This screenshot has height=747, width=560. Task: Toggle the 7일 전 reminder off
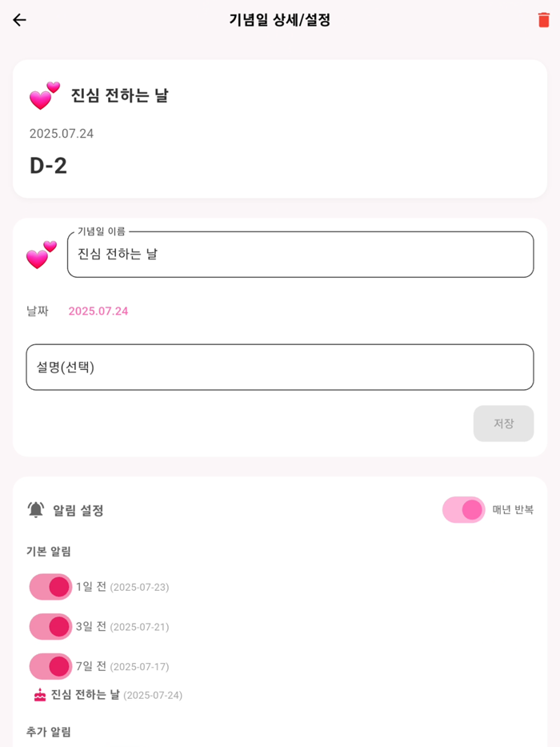50,665
